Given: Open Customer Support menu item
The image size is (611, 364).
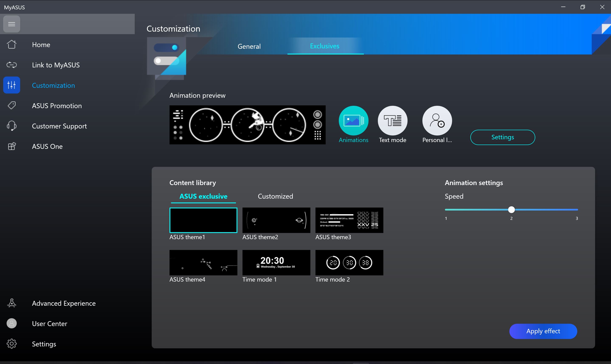Looking at the screenshot, I should pos(59,126).
